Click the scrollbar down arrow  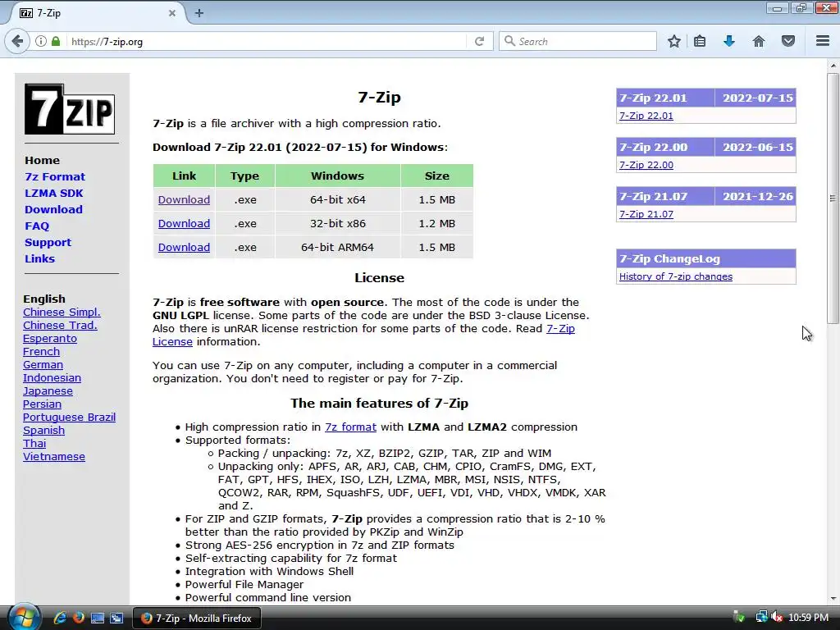[x=833, y=598]
